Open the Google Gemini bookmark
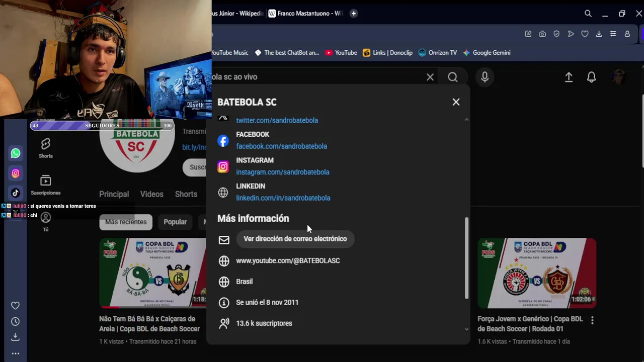644x362 pixels. tap(487, 53)
